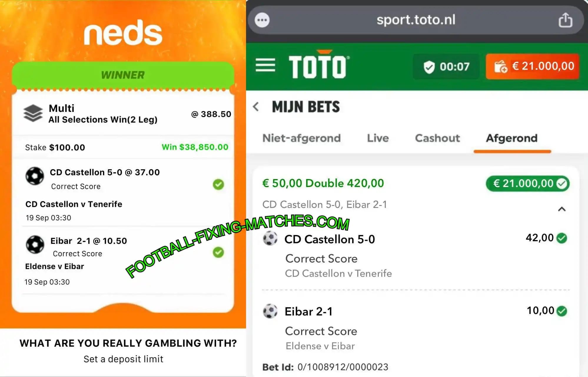The image size is (588, 377).
Task: Open the 00:07 session timer
Action: (x=446, y=67)
